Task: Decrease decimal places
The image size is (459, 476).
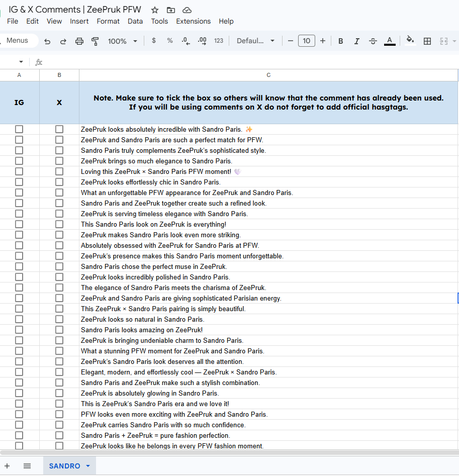Action: coord(186,41)
